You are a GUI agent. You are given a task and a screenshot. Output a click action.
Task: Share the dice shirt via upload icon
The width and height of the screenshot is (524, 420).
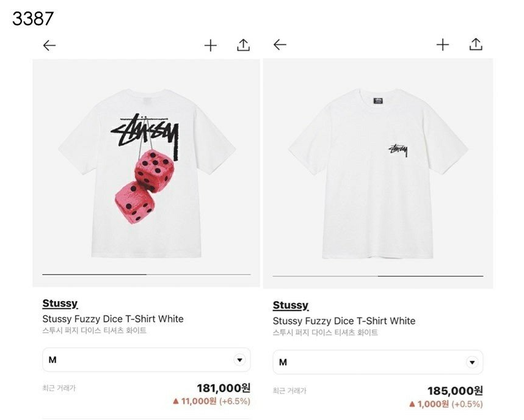[243, 45]
